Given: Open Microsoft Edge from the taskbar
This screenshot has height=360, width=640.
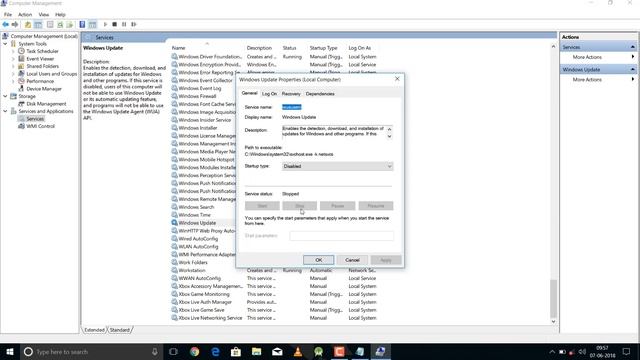Looking at the screenshot, I should click(215, 351).
